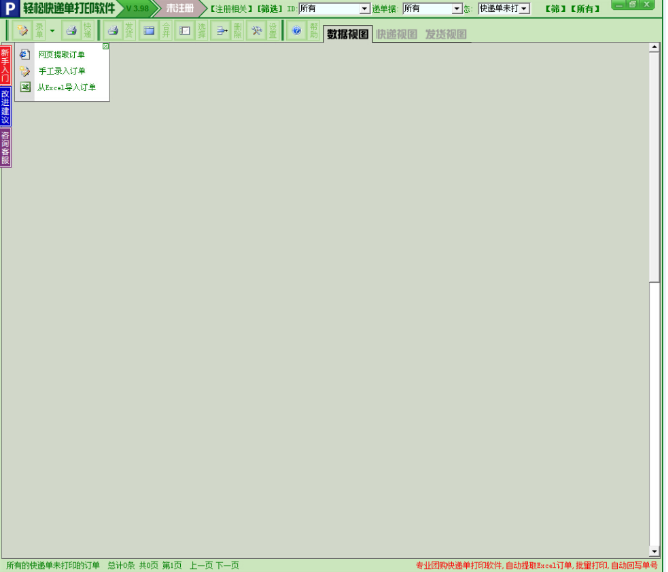
Task: Open 设置 settings tools icon
Action: click(x=256, y=31)
